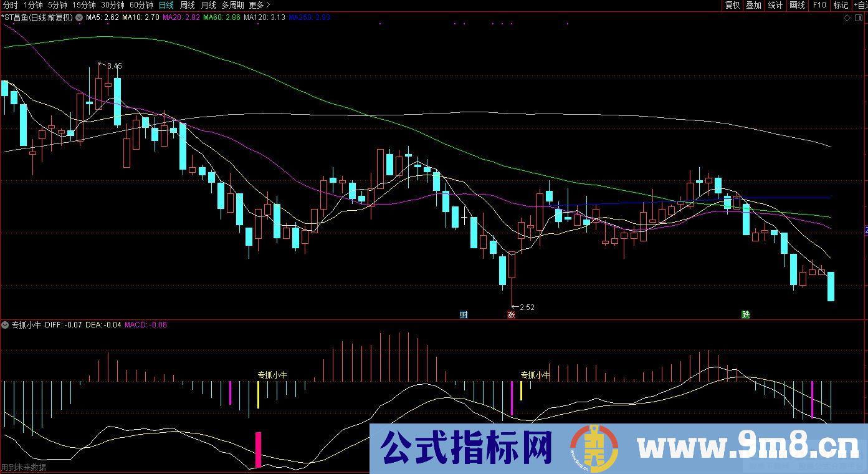The width and height of the screenshot is (868, 474).
Task: Select the 30分钟 period tab
Action: click(113, 5)
